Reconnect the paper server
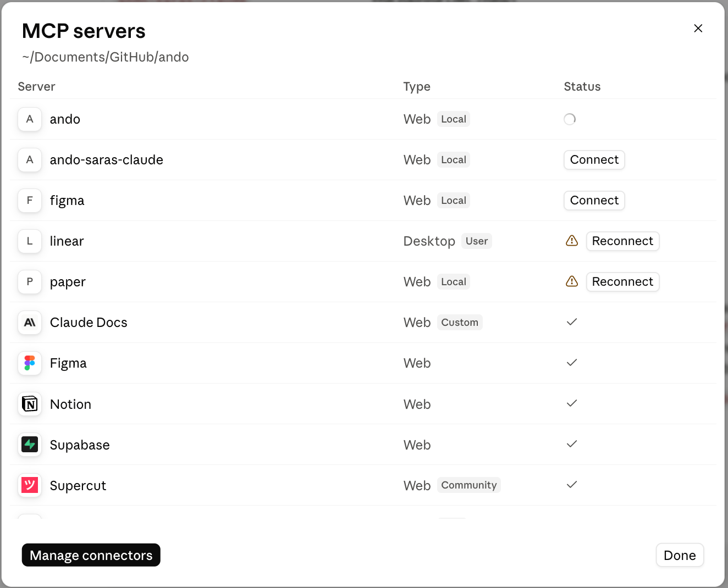Screen dimensions: 728x588 [x=622, y=282]
